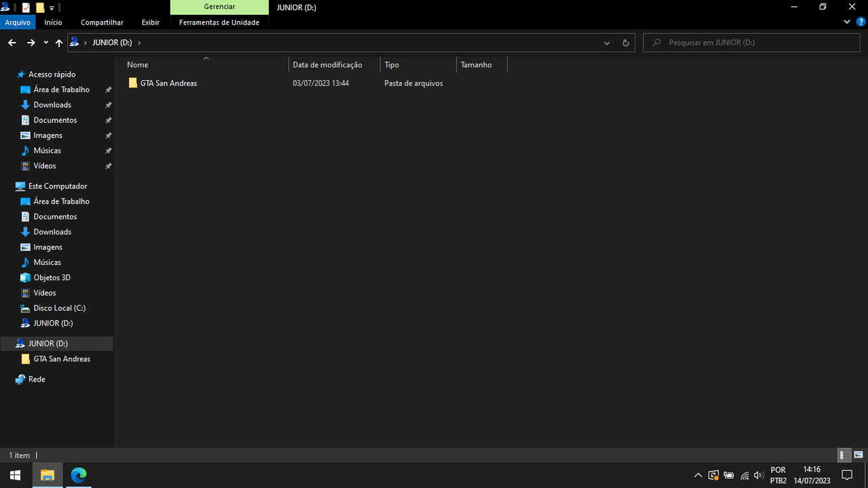
Task: Expand the ribbon with the chevron
Action: click(x=847, y=22)
